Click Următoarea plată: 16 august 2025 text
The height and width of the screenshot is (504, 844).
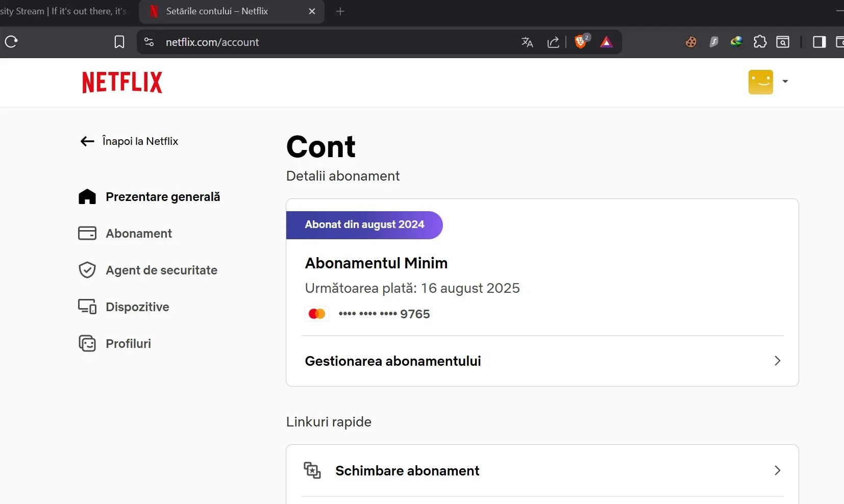[412, 288]
